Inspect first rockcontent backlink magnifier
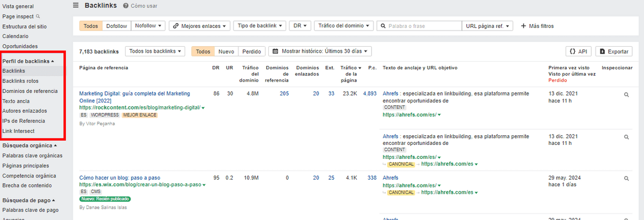Image resolution: width=644 pixels, height=220 pixels. coord(626,94)
